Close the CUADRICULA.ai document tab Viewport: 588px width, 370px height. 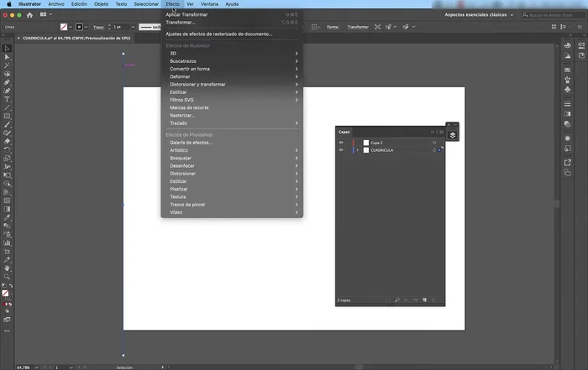point(18,39)
